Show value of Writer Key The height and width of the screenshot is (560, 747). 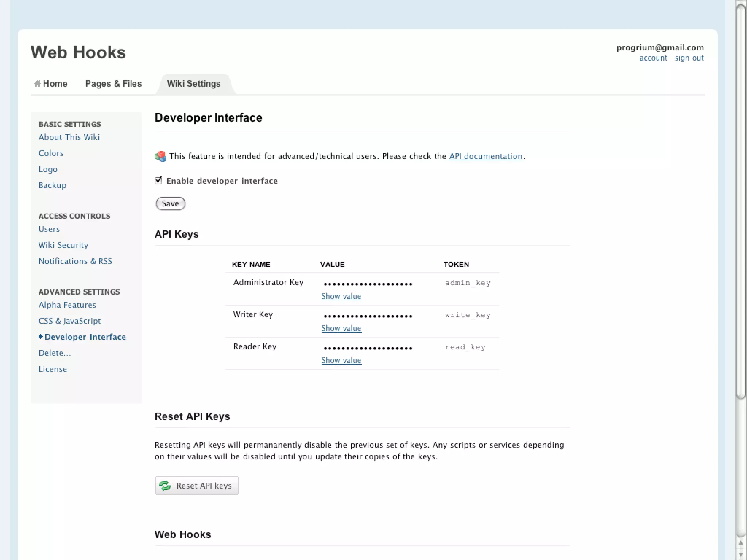341,328
